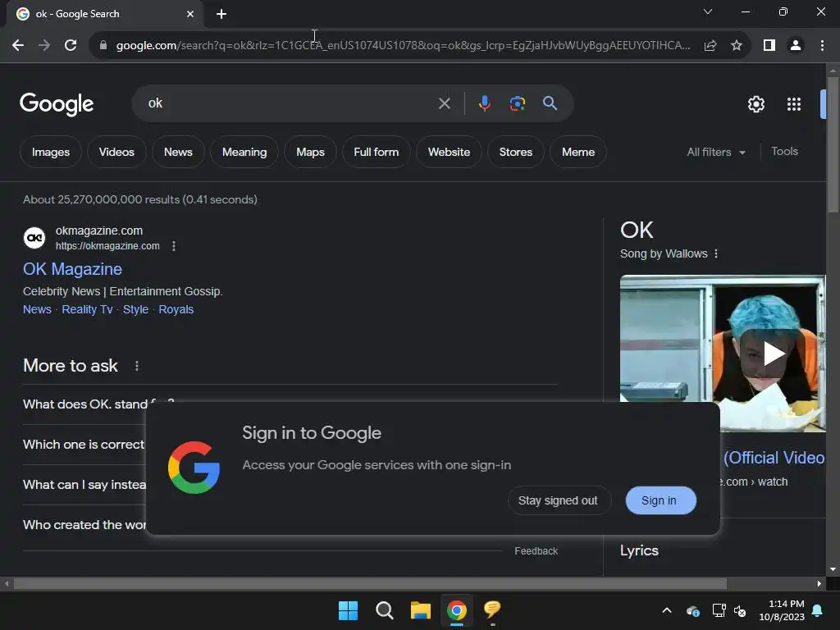Open the News sitelink under OK Magazine
The width and height of the screenshot is (840, 630).
pos(37,309)
